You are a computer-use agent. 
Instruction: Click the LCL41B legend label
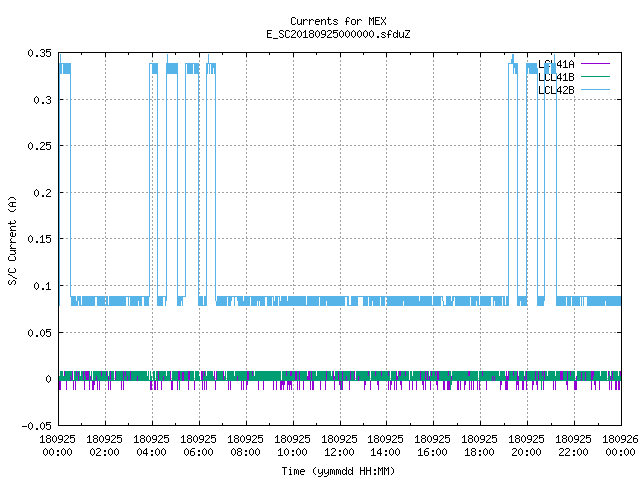556,77
